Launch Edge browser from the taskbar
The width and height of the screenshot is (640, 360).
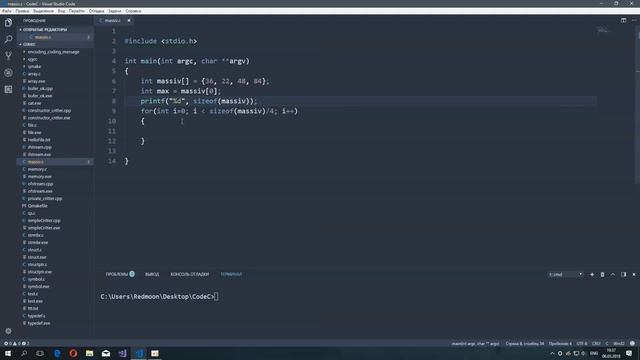[x=57, y=353]
